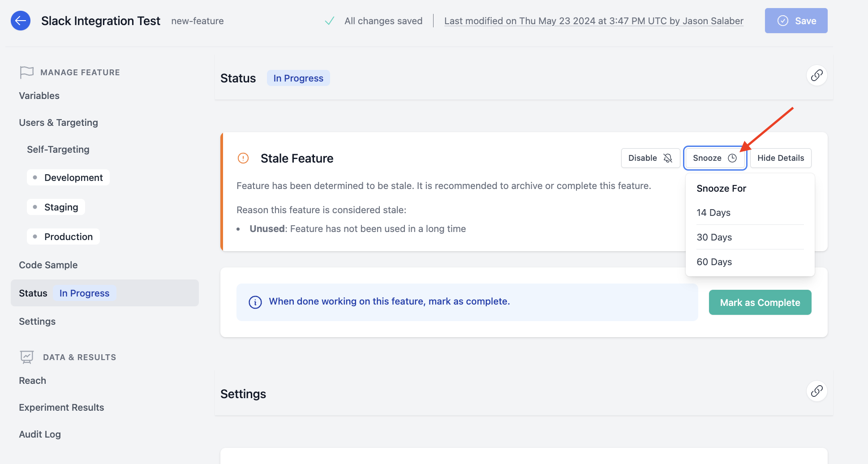Screen dimensions: 868x464
Task: Click the blue back arrow icon
Action: point(21,21)
